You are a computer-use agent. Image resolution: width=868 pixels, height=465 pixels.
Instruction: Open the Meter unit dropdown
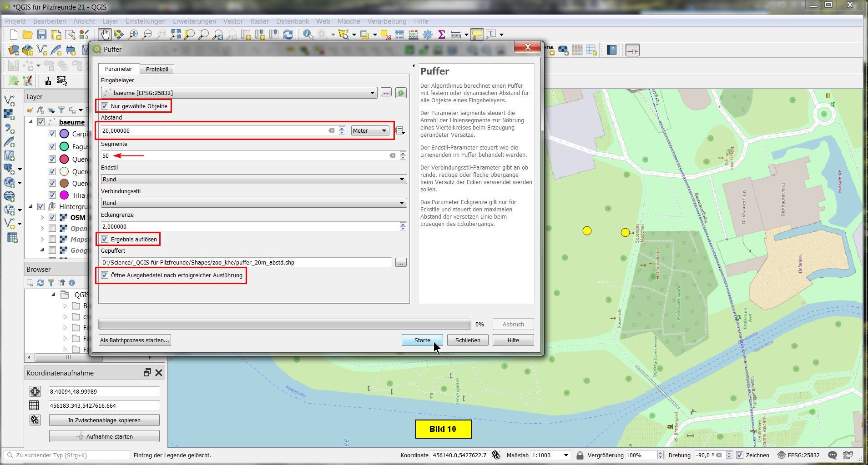(x=369, y=131)
